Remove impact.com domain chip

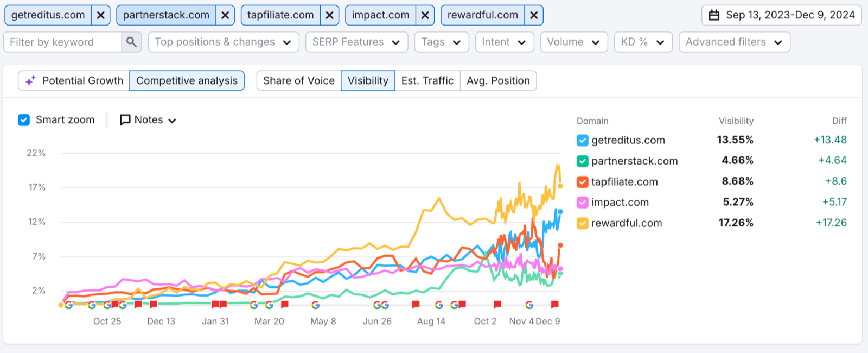[x=425, y=15]
